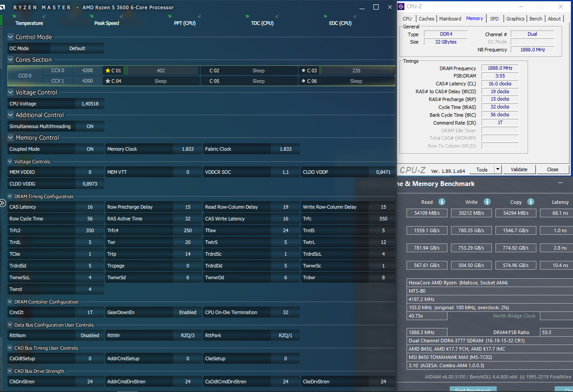Open the Mainboard tab in CPU-Z
This screenshot has height=392, width=573.
pyautogui.click(x=450, y=19)
